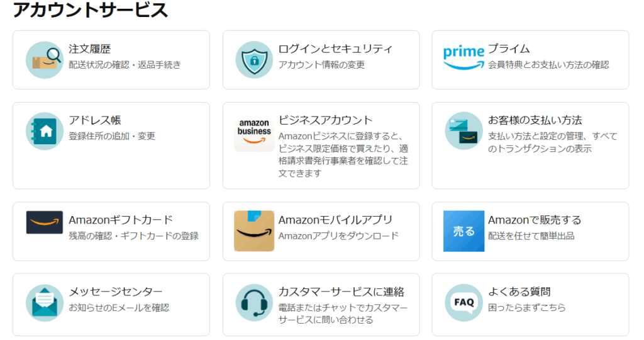Image resolution: width=644 pixels, height=340 pixels.
Task: Open ログインとセキュリティ settings
Action: coord(335,49)
